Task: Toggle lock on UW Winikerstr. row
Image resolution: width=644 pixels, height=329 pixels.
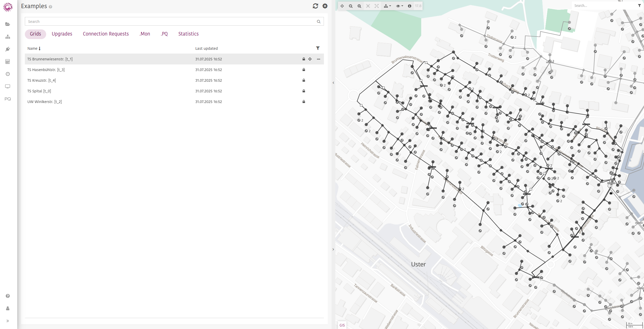Action: click(304, 102)
